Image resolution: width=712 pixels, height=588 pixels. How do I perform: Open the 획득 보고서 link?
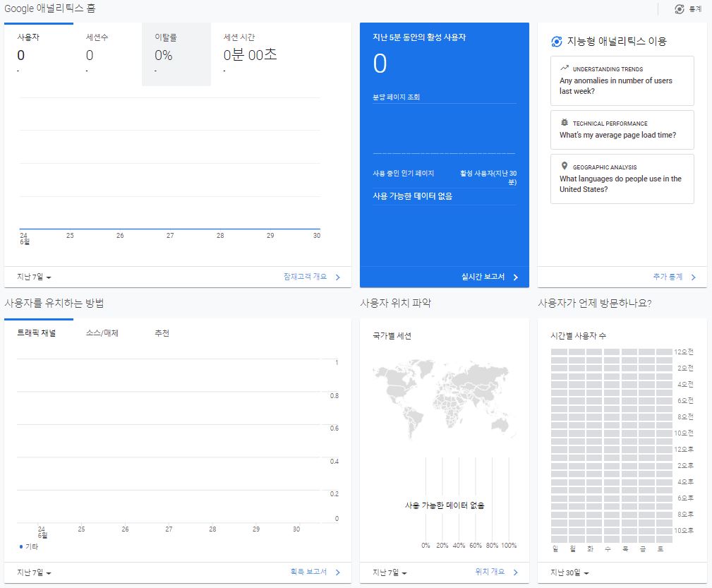coord(308,572)
